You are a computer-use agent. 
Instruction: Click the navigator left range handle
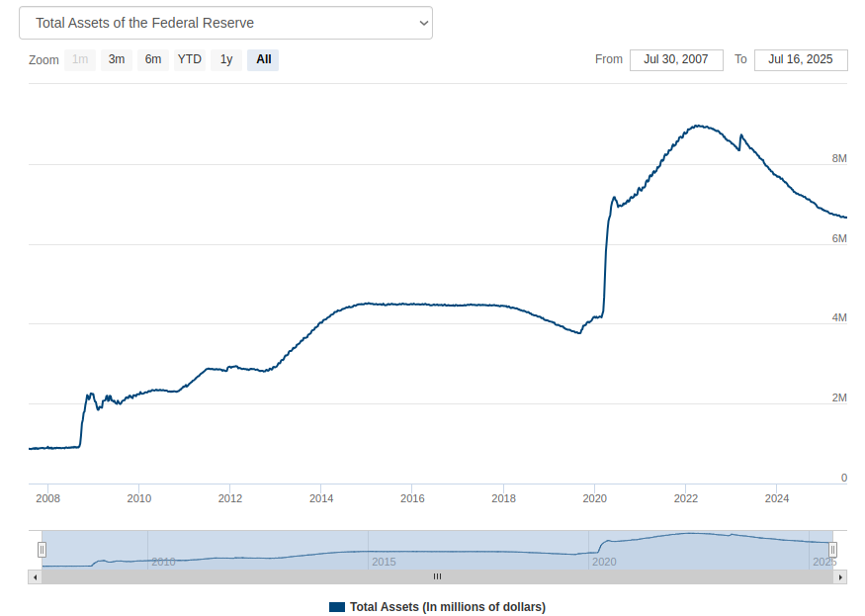point(42,550)
